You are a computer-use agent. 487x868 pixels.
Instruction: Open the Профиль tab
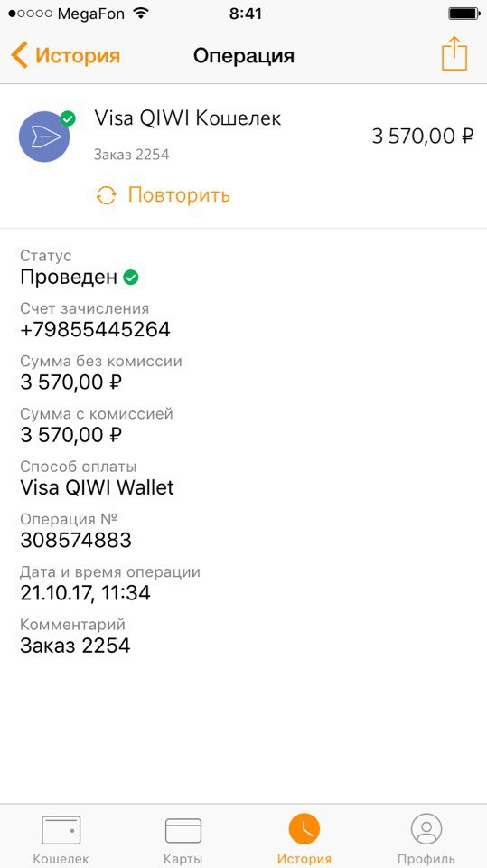pos(426,829)
